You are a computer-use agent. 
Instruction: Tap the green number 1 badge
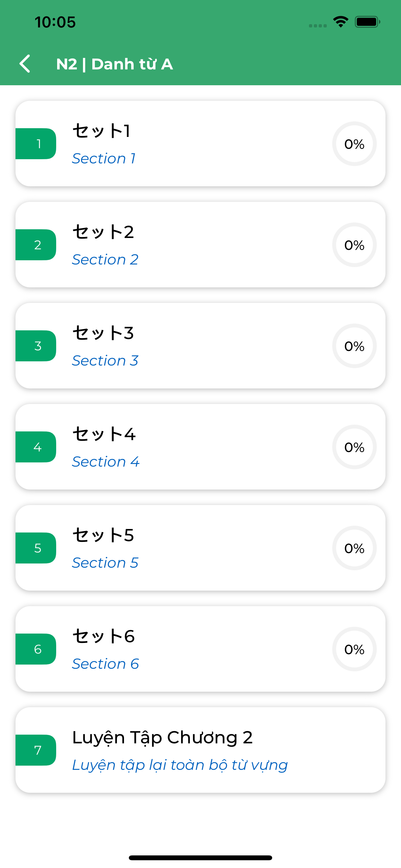36,144
